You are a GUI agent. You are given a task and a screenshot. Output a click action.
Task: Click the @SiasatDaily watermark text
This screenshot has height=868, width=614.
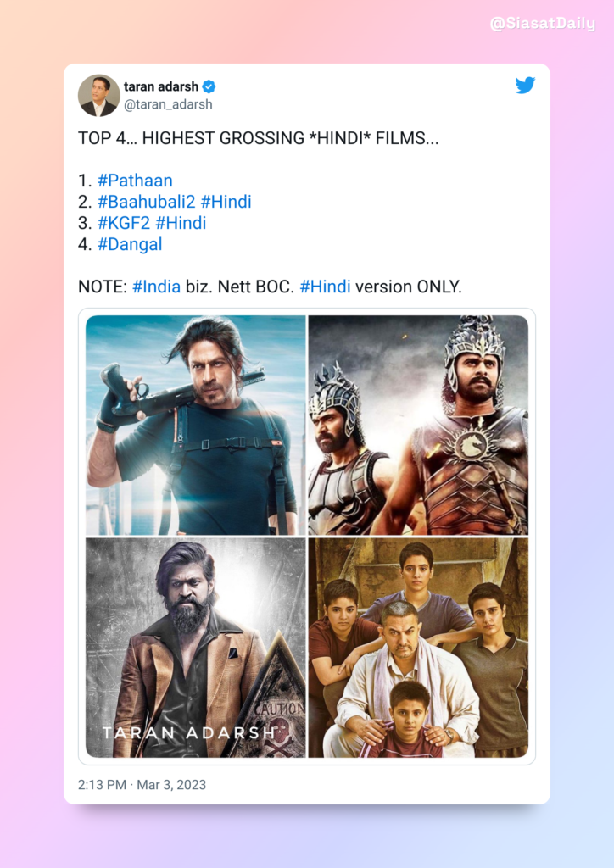click(x=543, y=23)
